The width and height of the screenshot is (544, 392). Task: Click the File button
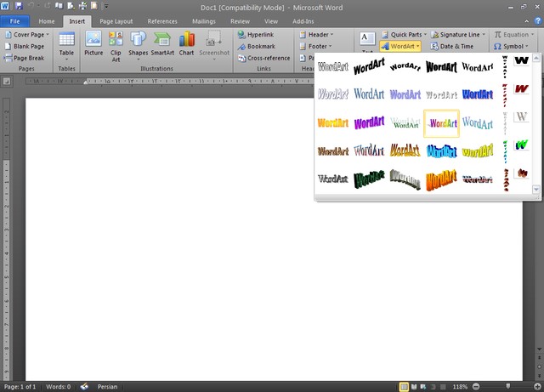15,20
